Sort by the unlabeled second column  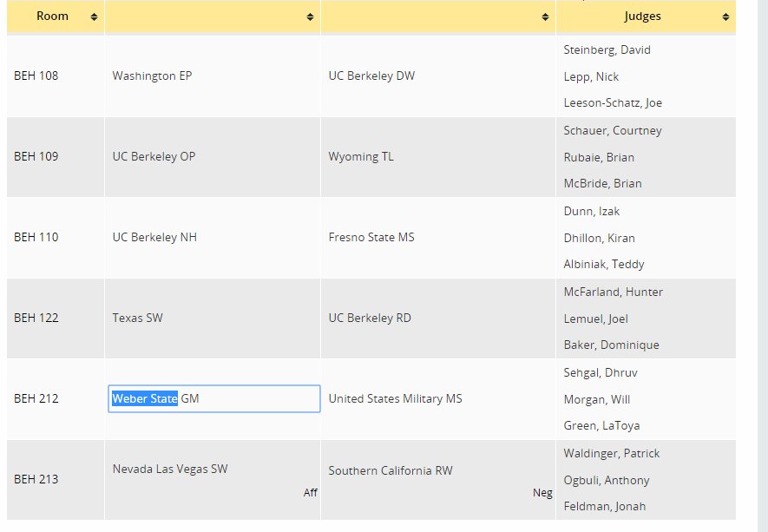click(310, 17)
